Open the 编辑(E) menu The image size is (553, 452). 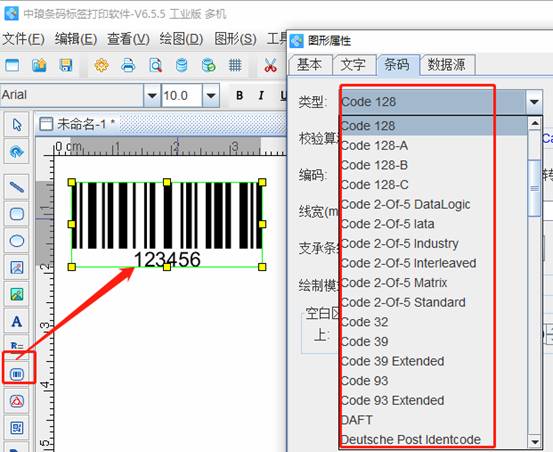pos(76,39)
